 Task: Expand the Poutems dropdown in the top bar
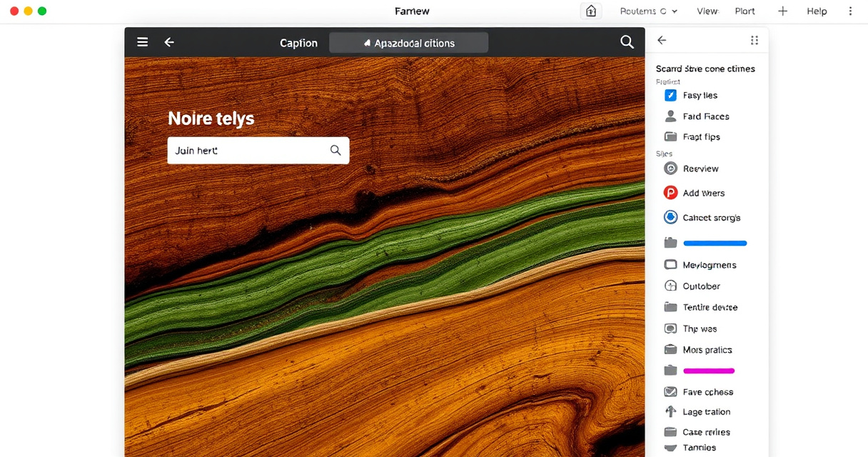pos(648,11)
